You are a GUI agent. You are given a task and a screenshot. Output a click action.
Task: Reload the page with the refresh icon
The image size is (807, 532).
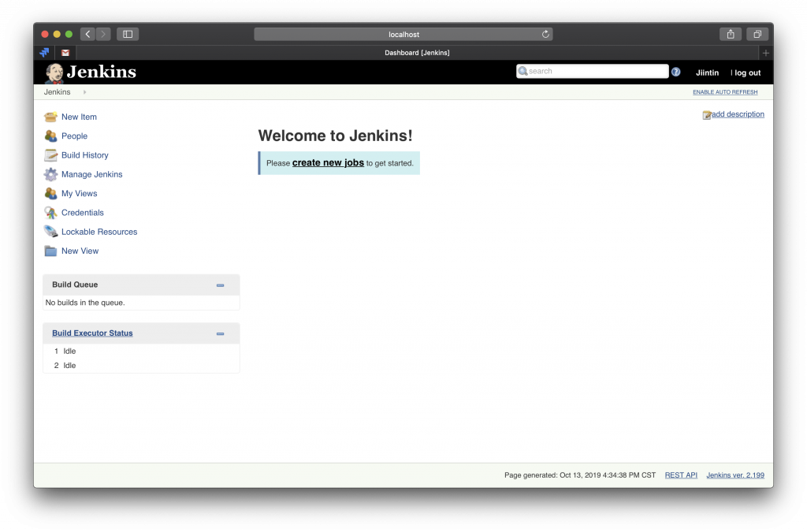pyautogui.click(x=545, y=34)
